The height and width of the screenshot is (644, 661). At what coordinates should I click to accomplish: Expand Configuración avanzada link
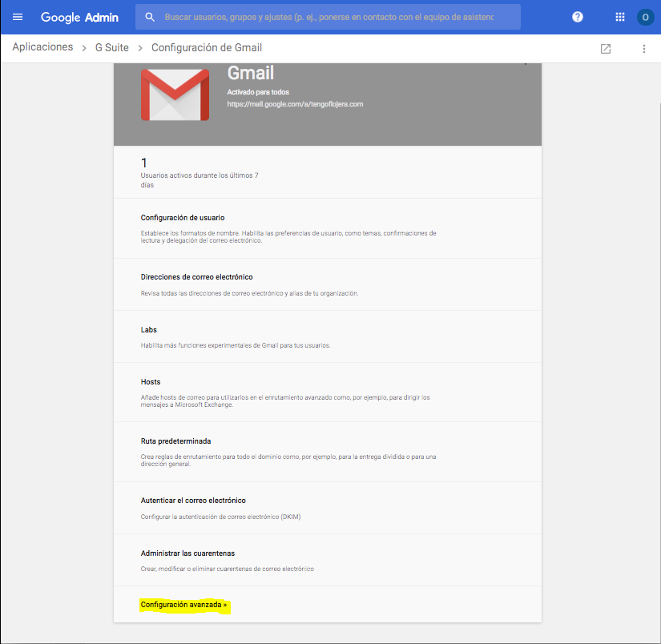pyautogui.click(x=183, y=605)
